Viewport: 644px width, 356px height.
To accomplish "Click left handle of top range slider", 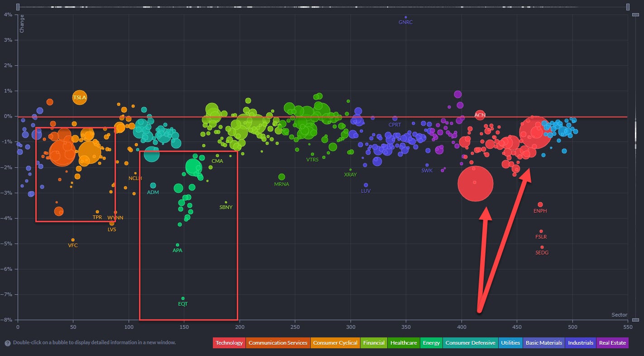I will point(18,7).
